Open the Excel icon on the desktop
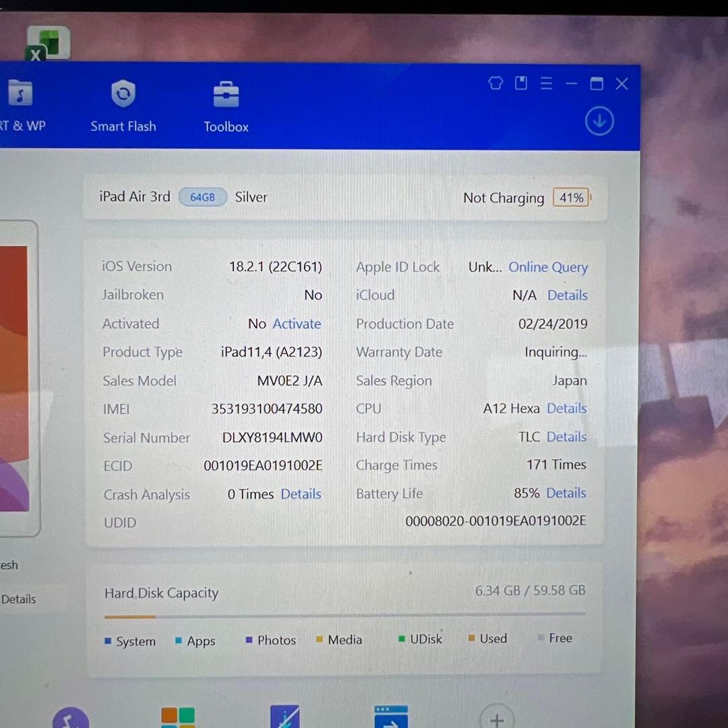The image size is (728, 728). click(47, 44)
